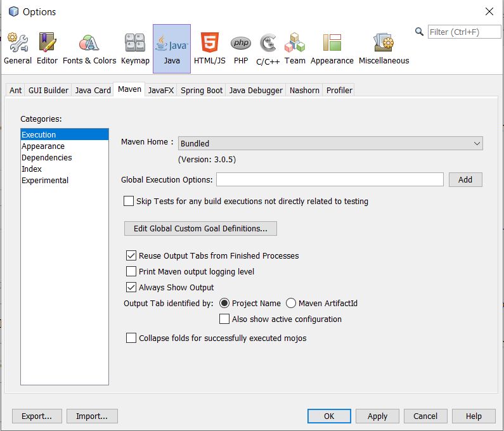
Task: Click the Import button
Action: 92,416
